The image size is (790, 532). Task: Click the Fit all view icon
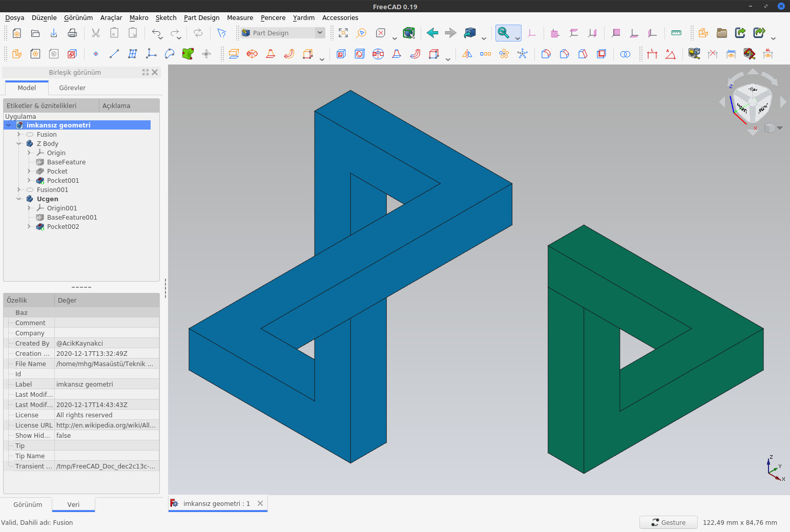click(x=343, y=33)
